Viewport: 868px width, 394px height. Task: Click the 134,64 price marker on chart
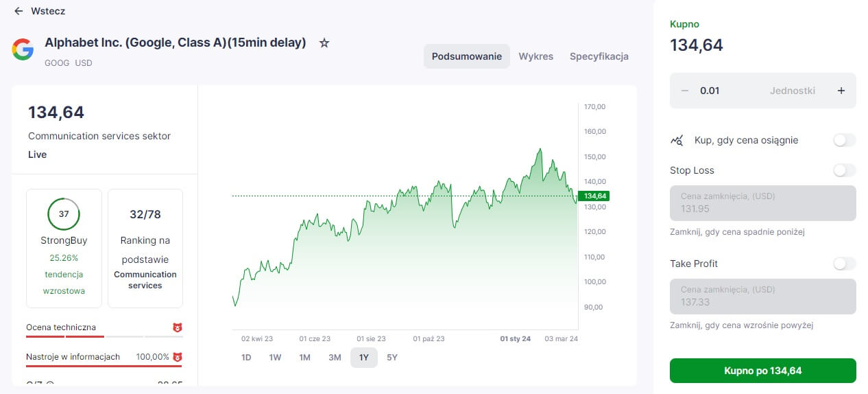pos(594,196)
